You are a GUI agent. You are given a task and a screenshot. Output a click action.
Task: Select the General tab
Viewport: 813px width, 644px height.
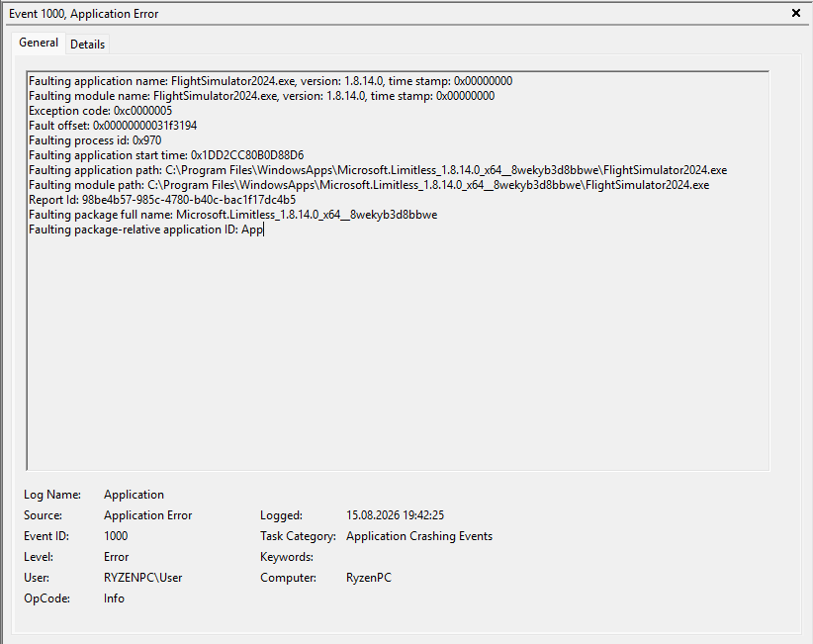[x=39, y=43]
